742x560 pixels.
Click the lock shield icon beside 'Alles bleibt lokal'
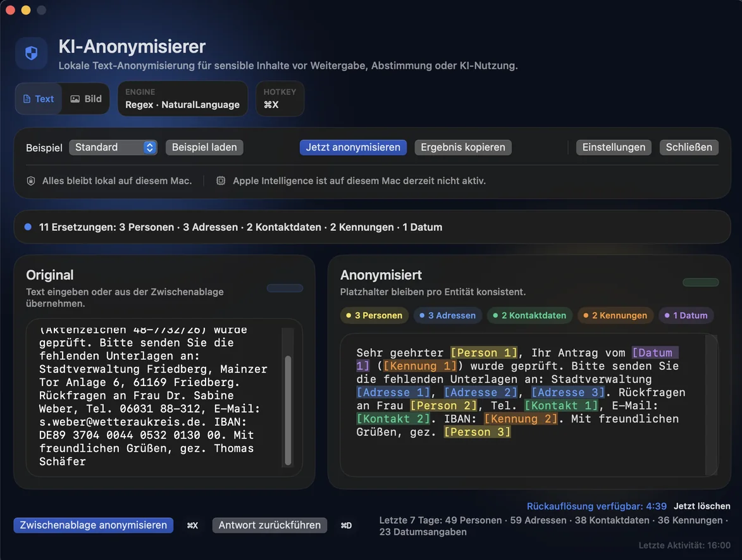pyautogui.click(x=31, y=181)
